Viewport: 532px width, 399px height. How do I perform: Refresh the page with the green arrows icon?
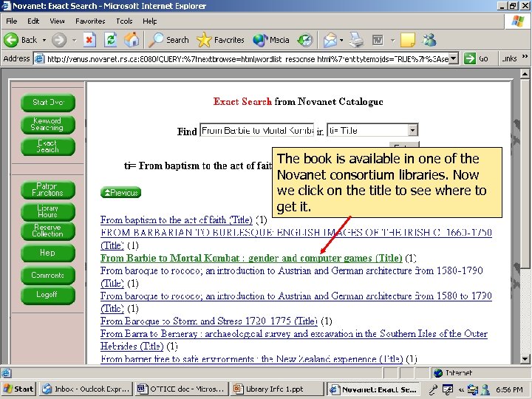[111, 40]
